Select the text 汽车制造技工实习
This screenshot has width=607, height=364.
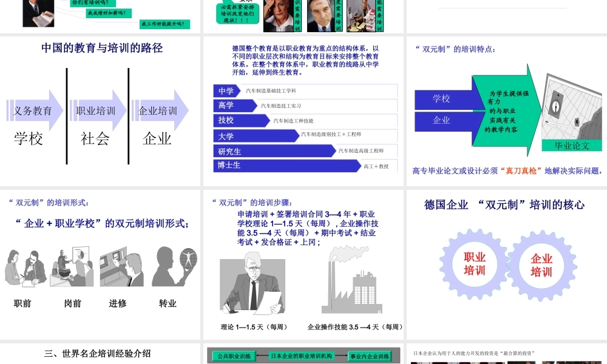pos(280,106)
